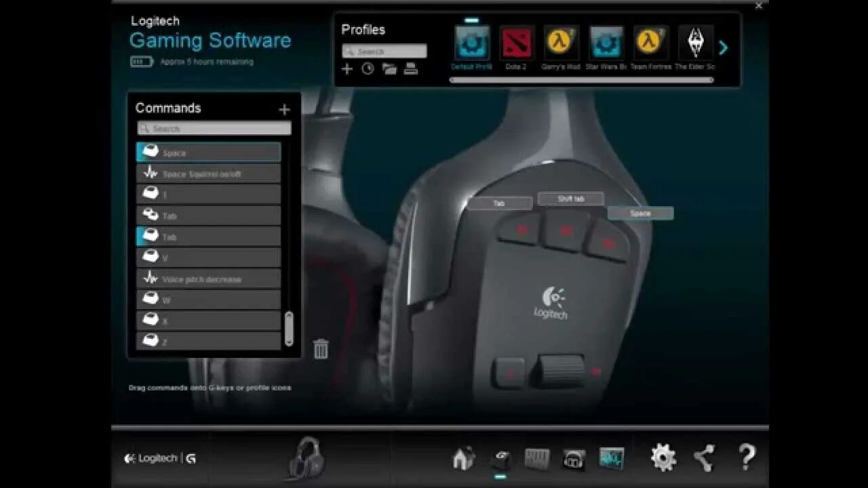Click the share icon
The image size is (868, 488).
[705, 457]
